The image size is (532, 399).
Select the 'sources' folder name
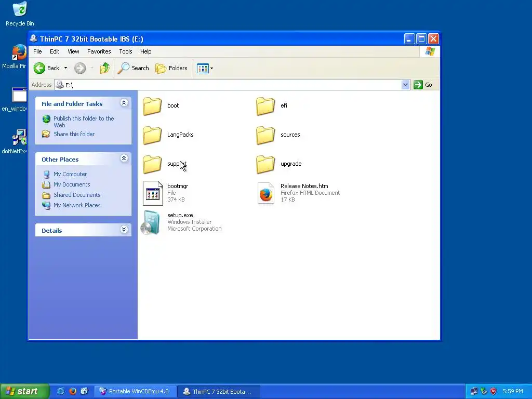[290, 135]
